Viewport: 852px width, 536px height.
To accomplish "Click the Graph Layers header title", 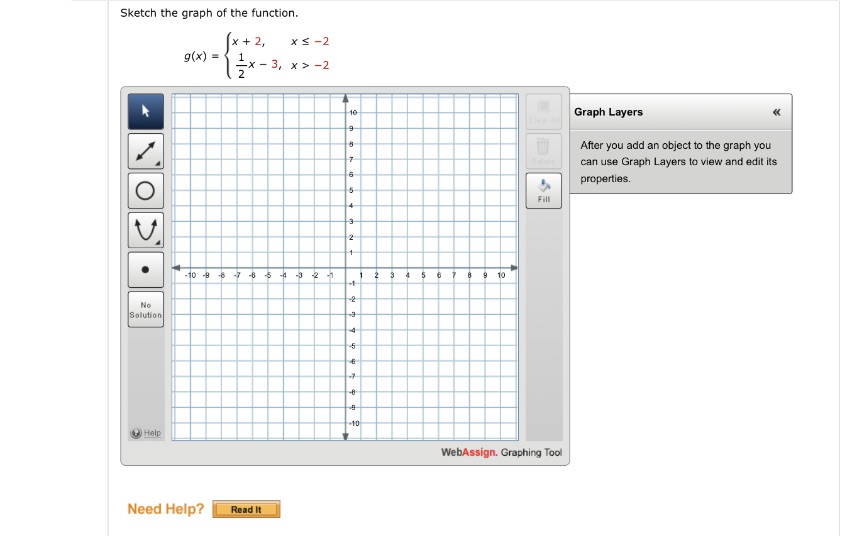I will click(609, 112).
